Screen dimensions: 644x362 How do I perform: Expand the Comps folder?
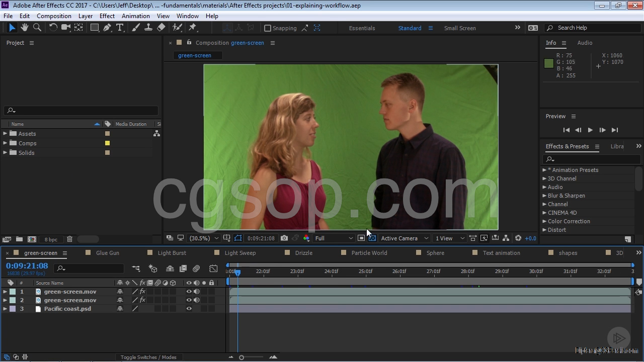tap(5, 143)
